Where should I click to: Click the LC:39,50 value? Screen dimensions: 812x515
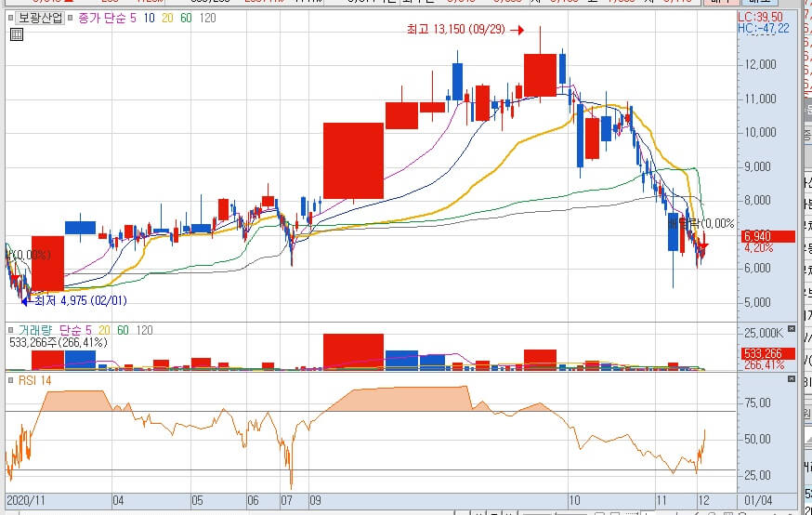[x=760, y=17]
